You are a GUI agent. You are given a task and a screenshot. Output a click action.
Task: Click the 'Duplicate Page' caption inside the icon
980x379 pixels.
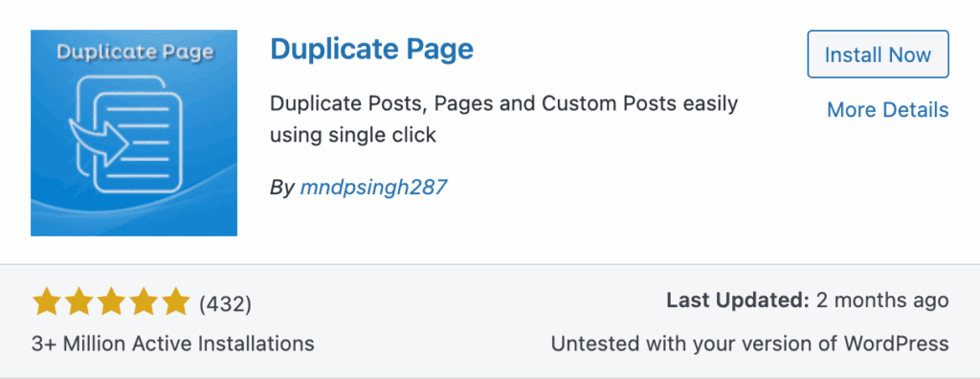coord(134,53)
